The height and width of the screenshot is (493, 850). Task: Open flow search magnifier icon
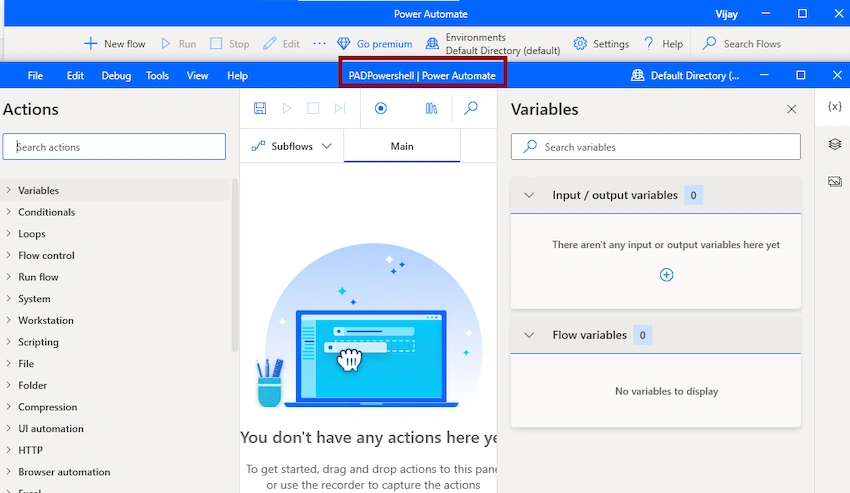tap(471, 108)
